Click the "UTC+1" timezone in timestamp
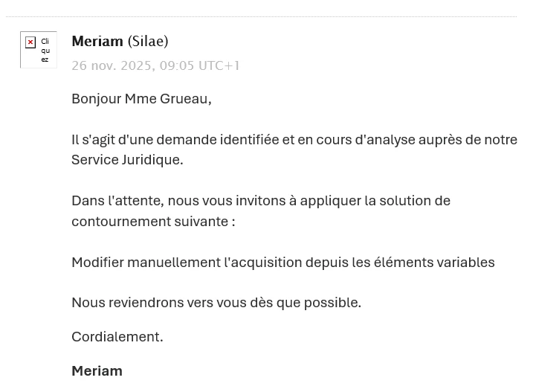The height and width of the screenshot is (392, 536). (x=219, y=65)
